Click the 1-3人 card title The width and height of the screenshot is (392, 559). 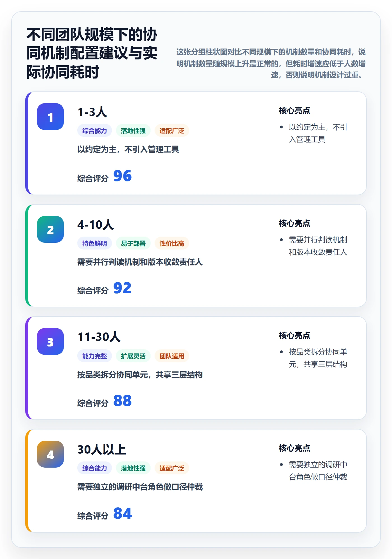coord(92,112)
